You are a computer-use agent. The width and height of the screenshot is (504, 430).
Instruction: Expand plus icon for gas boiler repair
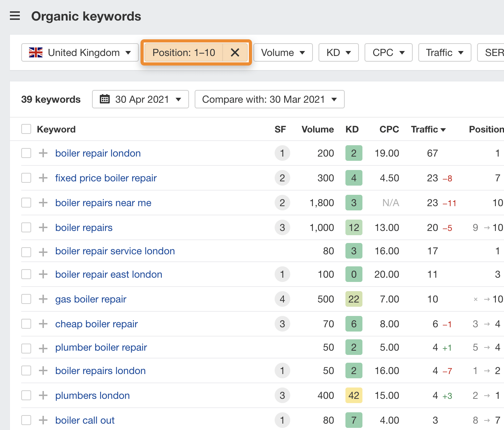point(43,299)
